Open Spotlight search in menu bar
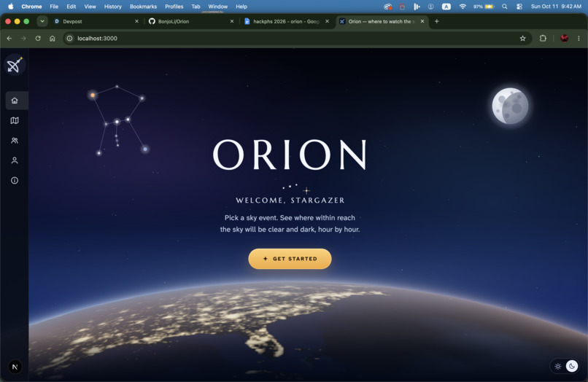The image size is (588, 382). 505,7
